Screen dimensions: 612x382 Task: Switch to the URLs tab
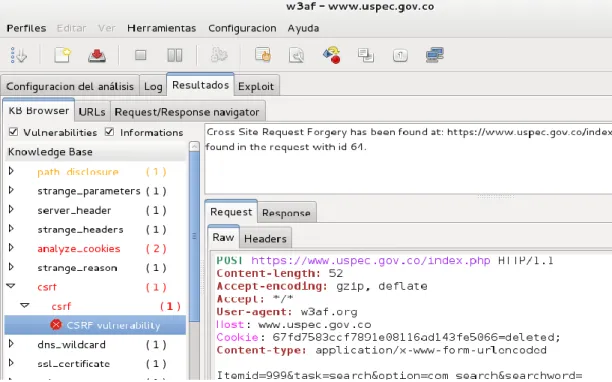[x=92, y=112]
